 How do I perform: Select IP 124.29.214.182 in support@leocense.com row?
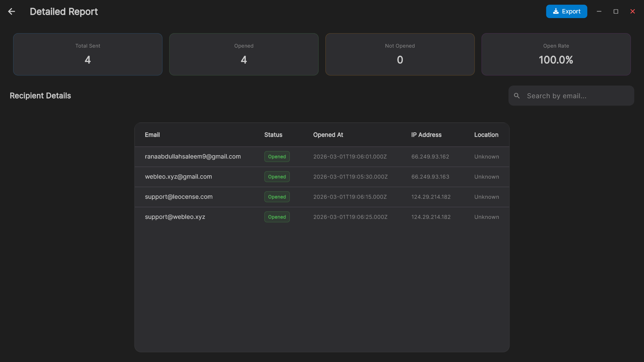431,197
